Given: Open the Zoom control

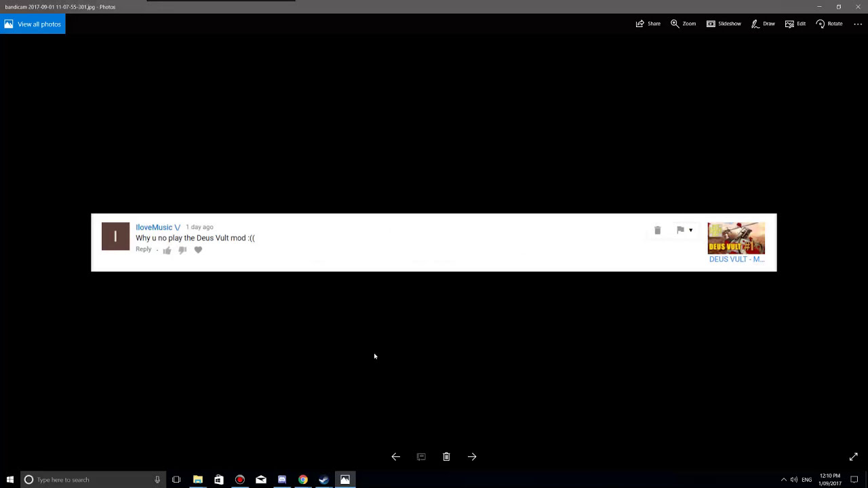Looking at the screenshot, I should coord(684,24).
